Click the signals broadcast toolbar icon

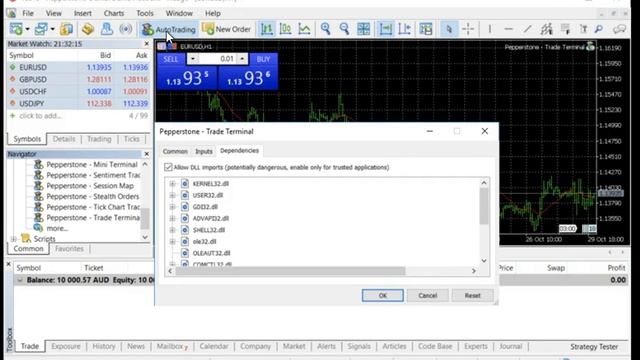pyautogui.click(x=126, y=29)
